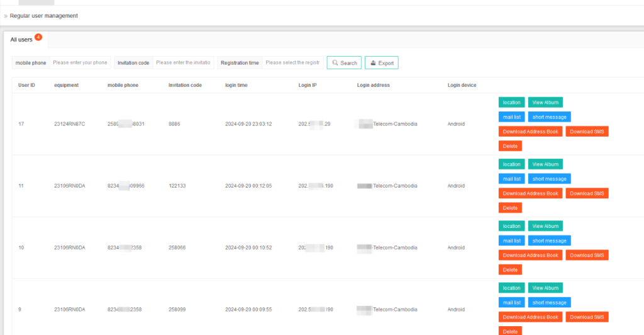Click mail list for user ID 11

point(511,179)
